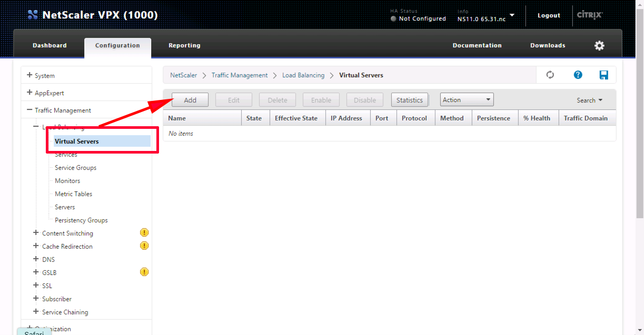This screenshot has width=644, height=335.
Task: Click the Statistics button
Action: (410, 100)
